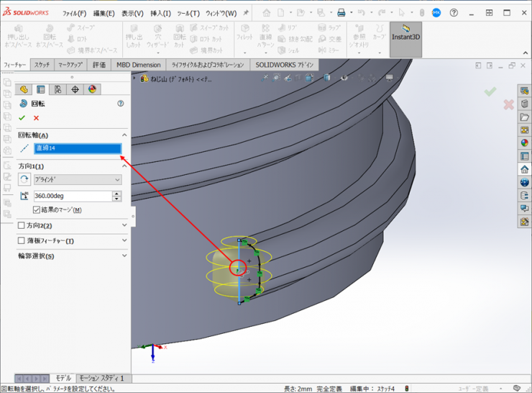Open the 挿入(I) menu
Viewport: 532px width, 393px height.
[160, 13]
